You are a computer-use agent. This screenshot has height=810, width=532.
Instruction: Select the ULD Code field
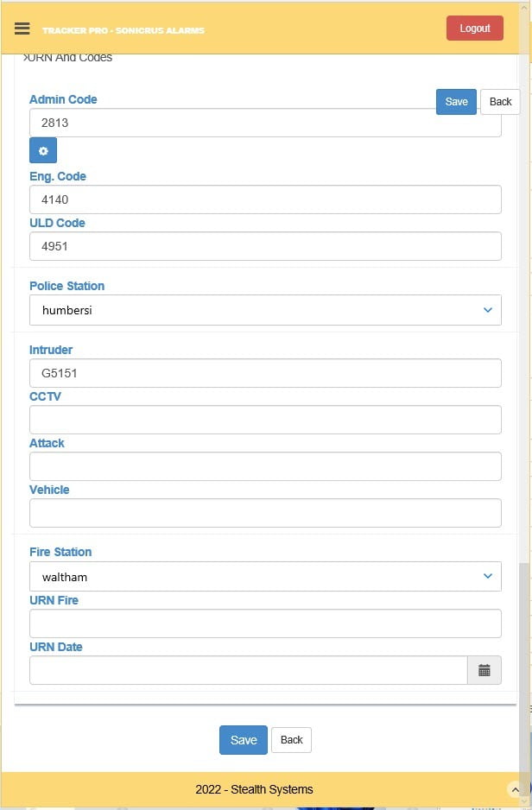(x=265, y=246)
